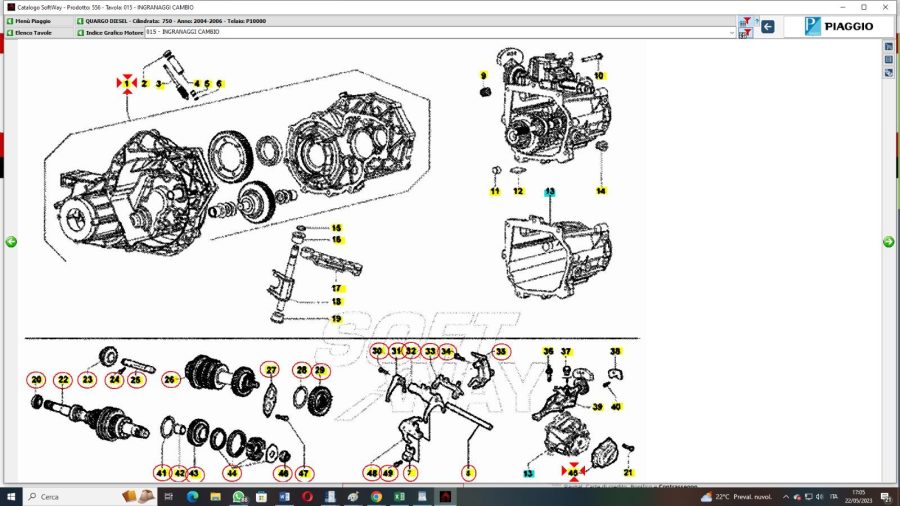
Task: Open Windows Start menu
Action: 12,496
